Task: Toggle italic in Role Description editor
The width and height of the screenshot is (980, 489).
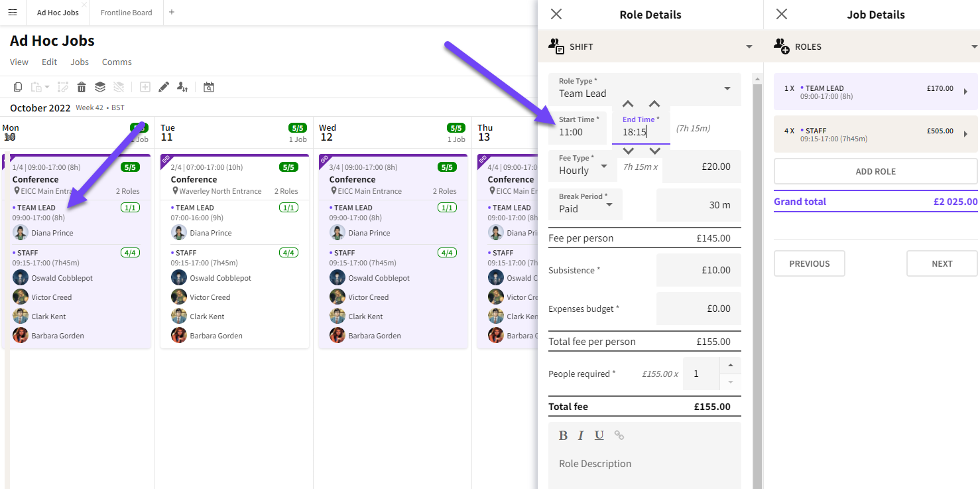Action: click(x=581, y=435)
